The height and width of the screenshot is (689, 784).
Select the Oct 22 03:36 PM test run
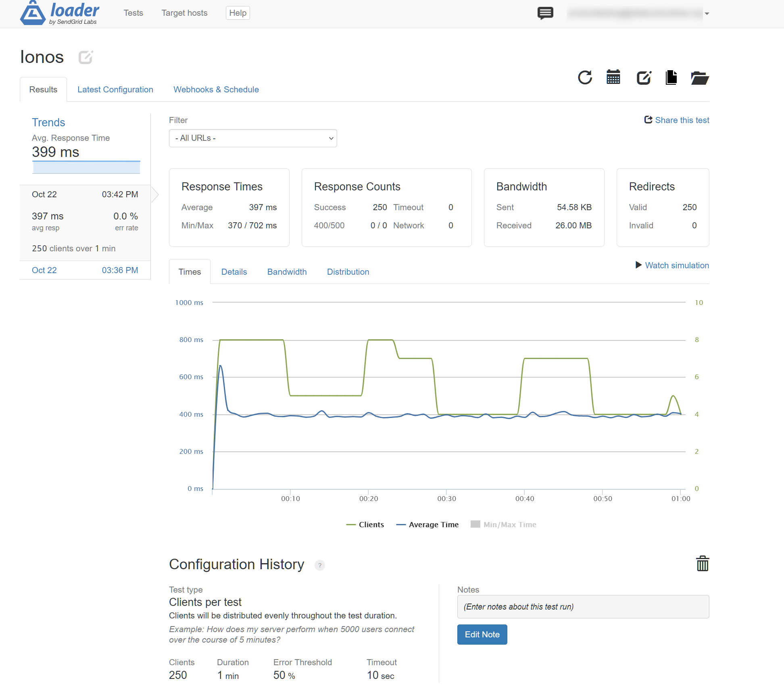(85, 270)
